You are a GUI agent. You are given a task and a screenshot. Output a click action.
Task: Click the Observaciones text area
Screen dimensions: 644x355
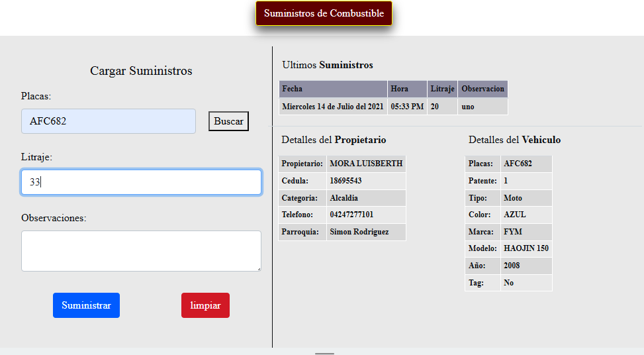[141, 251]
